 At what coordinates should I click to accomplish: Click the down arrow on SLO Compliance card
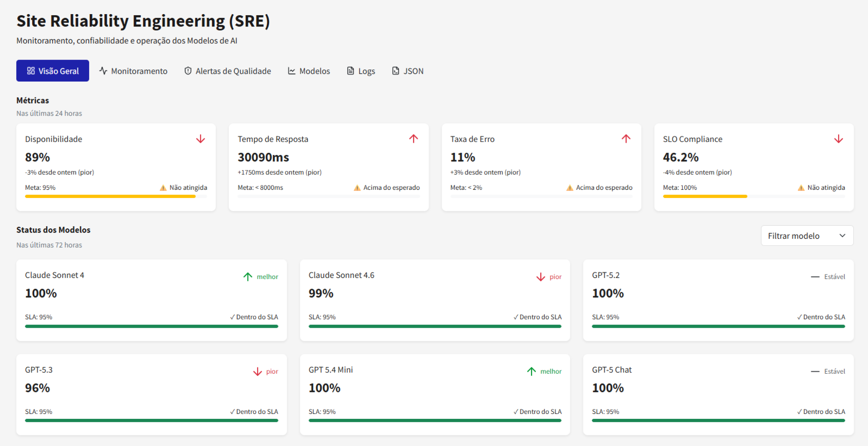pyautogui.click(x=839, y=139)
